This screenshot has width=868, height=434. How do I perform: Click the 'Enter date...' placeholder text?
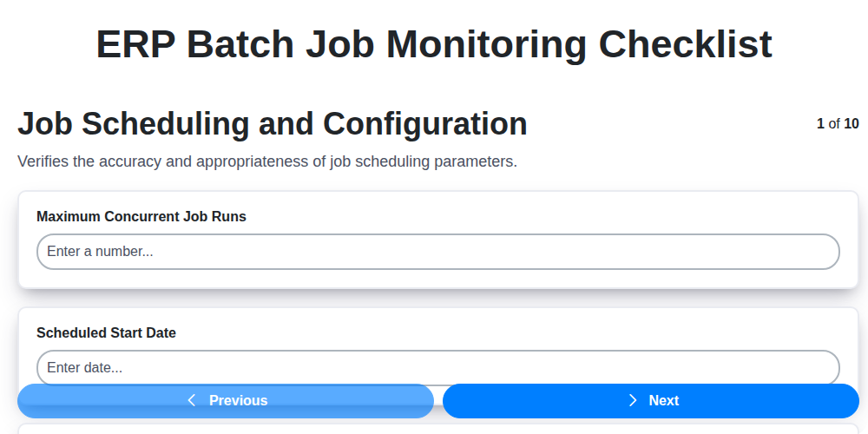[x=84, y=367]
